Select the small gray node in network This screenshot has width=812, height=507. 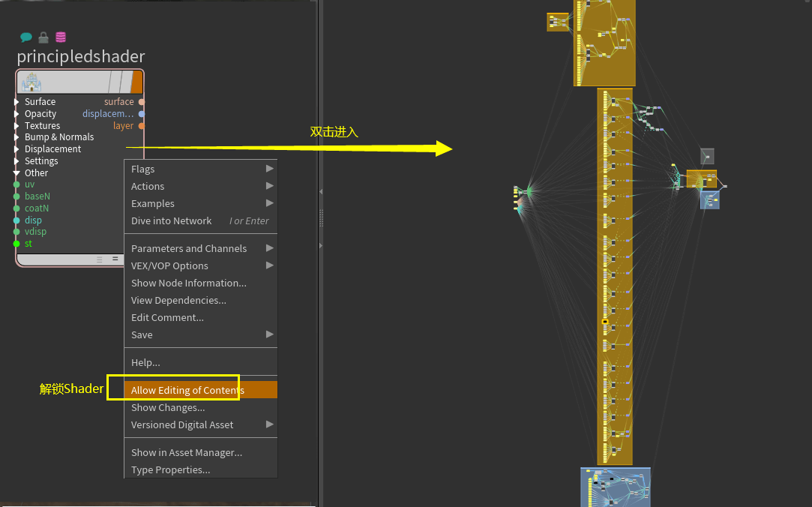click(x=707, y=156)
